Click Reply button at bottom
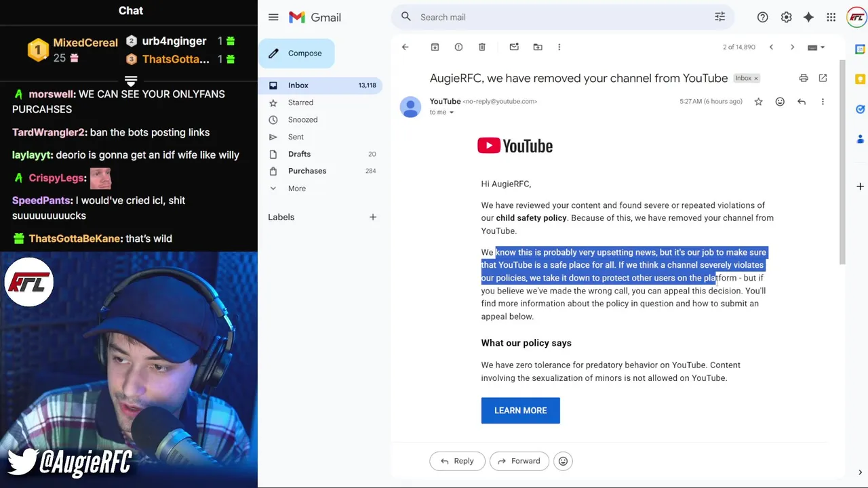Screen dimensions: 868x488 pyautogui.click(x=457, y=461)
